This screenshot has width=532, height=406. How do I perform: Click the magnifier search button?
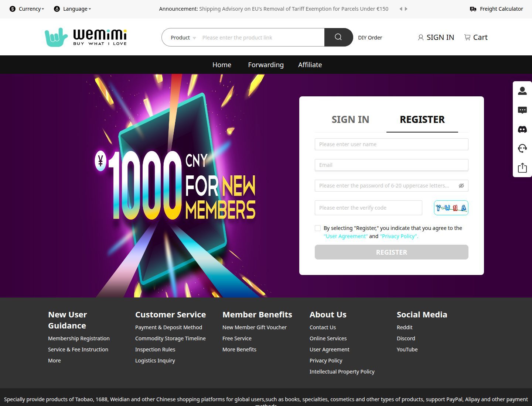(x=338, y=37)
